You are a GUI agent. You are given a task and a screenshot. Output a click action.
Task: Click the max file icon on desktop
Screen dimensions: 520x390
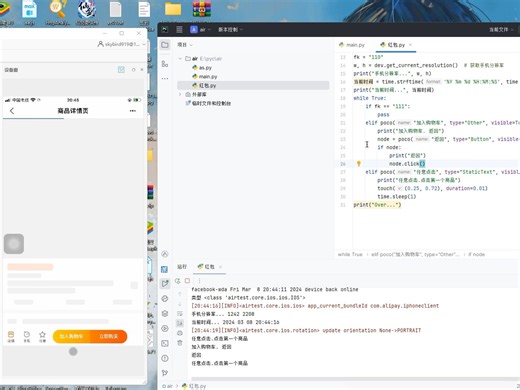click(29, 9)
